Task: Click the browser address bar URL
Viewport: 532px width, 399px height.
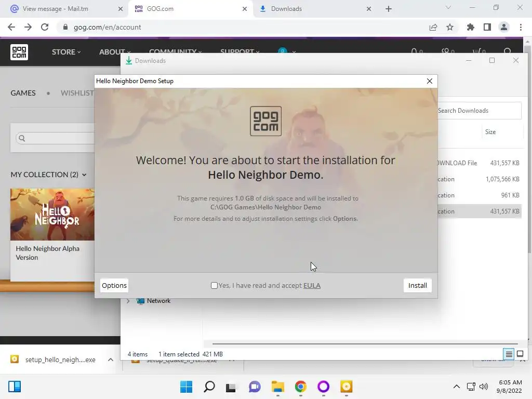Action: tap(107, 28)
